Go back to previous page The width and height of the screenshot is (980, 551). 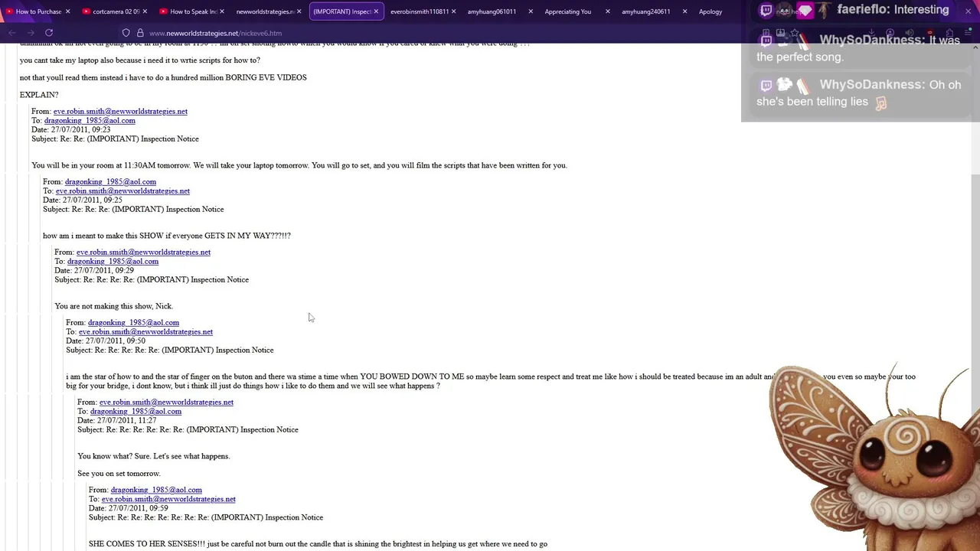tap(12, 33)
